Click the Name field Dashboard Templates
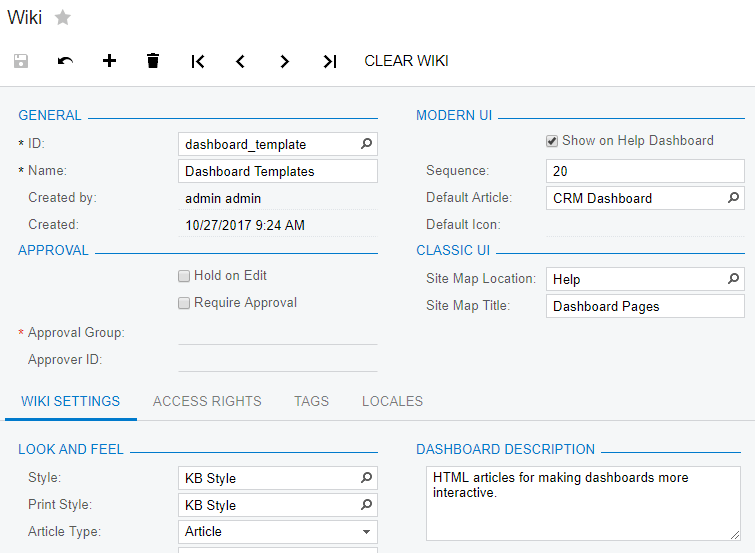Screen dimensions: 755x553 point(278,171)
